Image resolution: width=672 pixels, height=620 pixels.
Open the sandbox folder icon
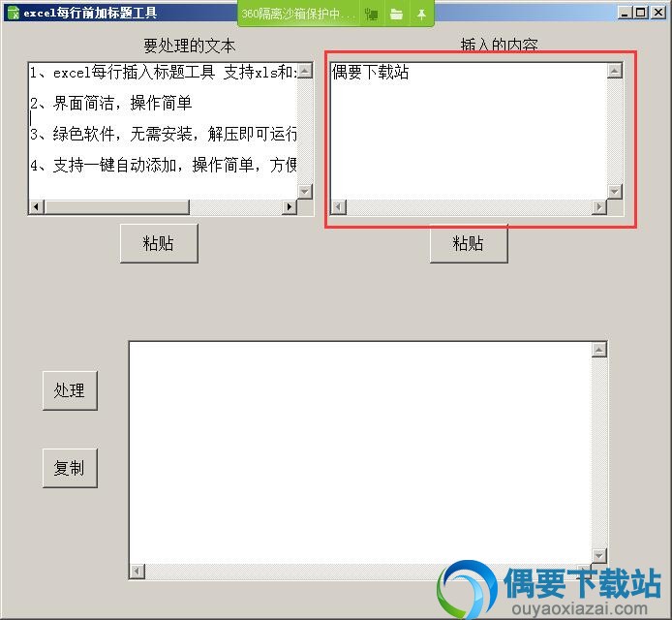pos(396,15)
